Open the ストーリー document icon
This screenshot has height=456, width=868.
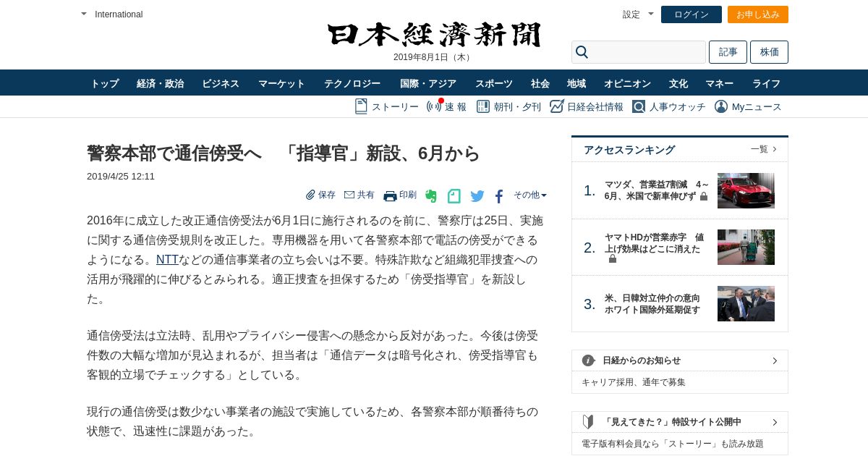(x=361, y=106)
